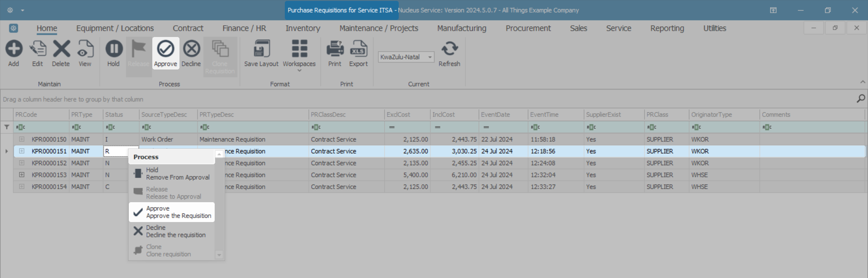Open the Manufacturing tab

tap(462, 28)
